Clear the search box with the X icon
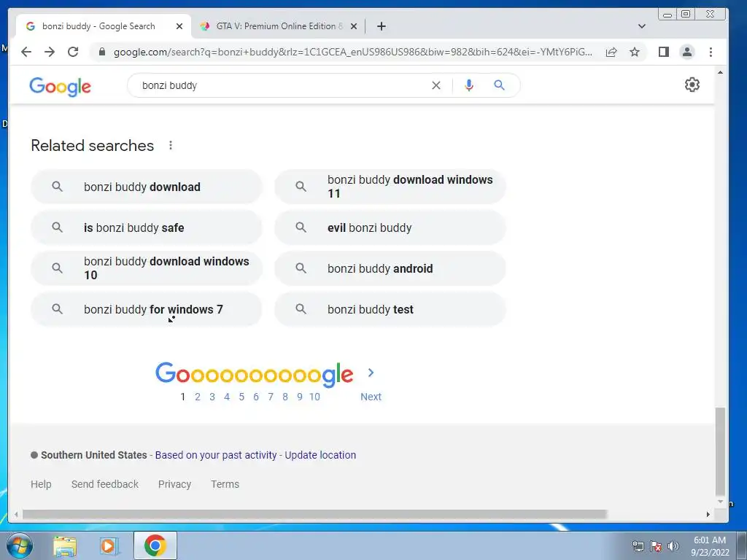 436,85
